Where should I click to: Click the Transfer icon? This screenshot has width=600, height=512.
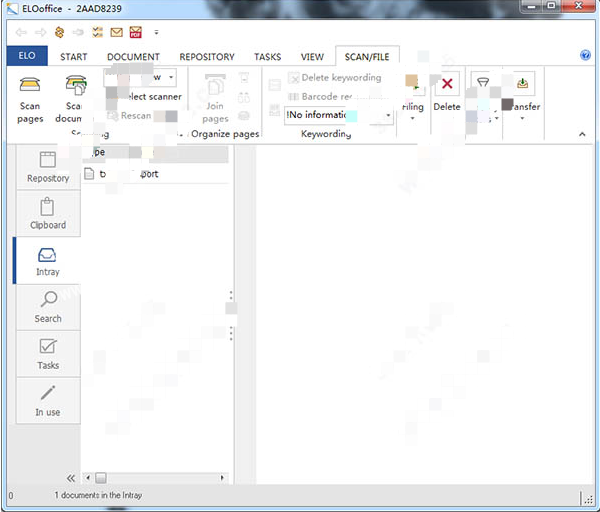point(522,83)
